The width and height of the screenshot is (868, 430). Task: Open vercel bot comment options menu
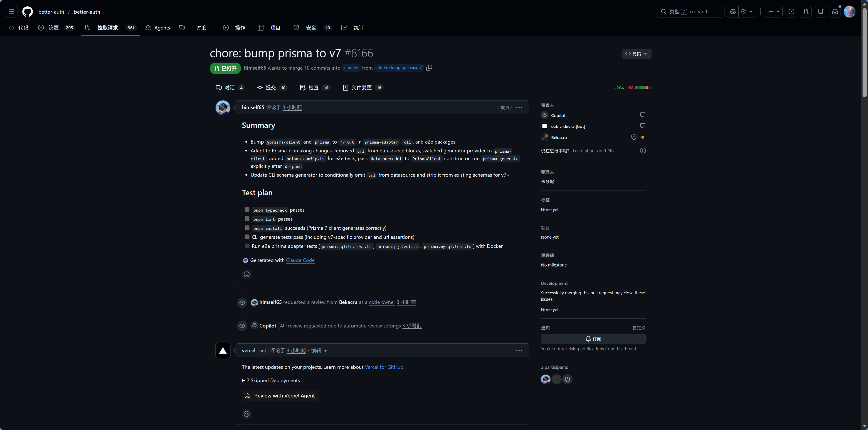point(519,351)
